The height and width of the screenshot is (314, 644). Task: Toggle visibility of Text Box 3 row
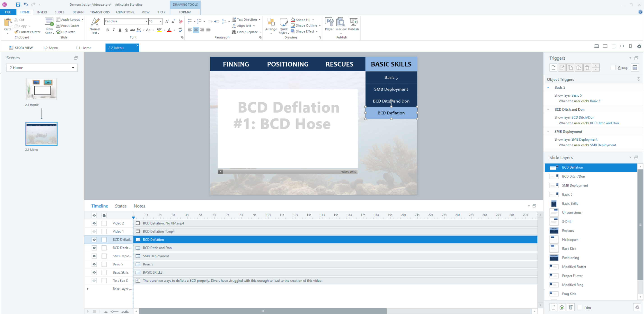tap(94, 280)
